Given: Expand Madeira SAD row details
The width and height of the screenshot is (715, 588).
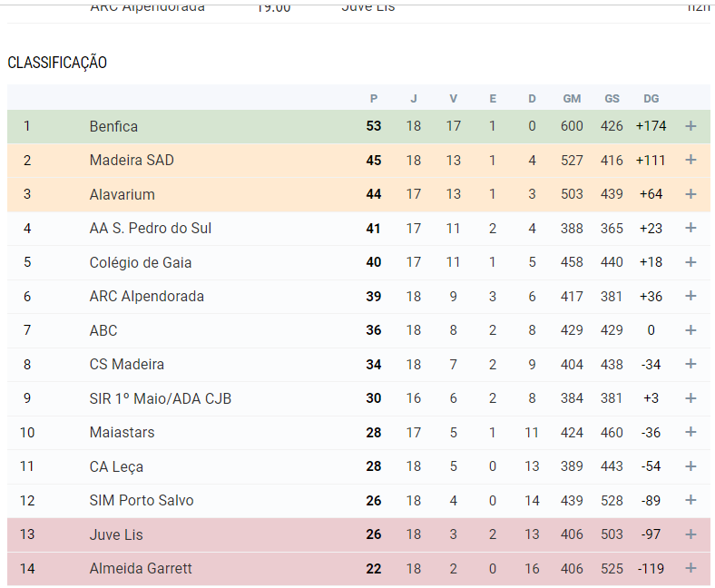Looking at the screenshot, I should (x=691, y=161).
